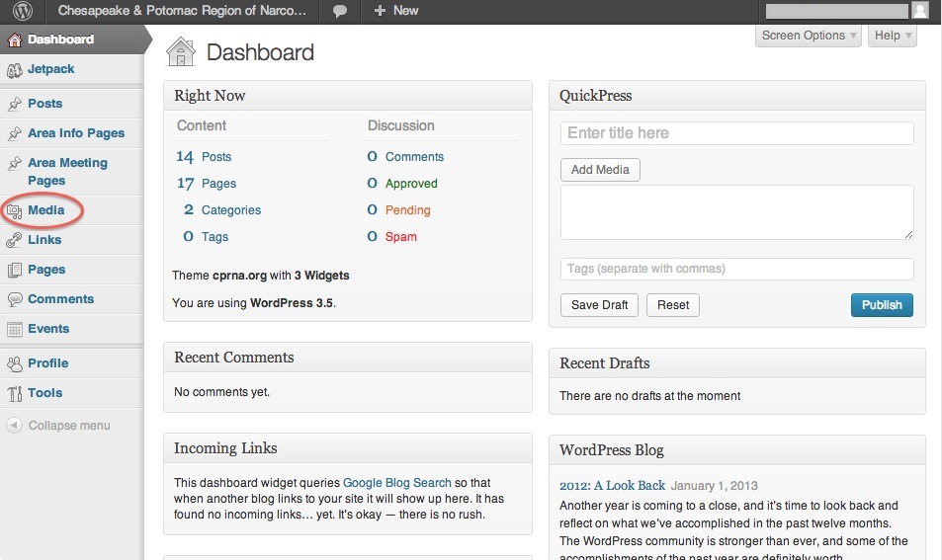
Task: Open the site name menu in admin bar
Action: click(182, 11)
